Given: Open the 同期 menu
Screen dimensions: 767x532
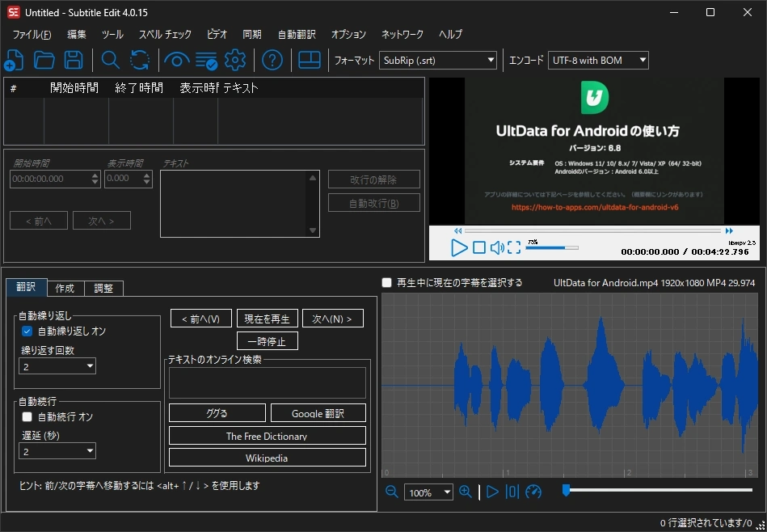Looking at the screenshot, I should (252, 34).
